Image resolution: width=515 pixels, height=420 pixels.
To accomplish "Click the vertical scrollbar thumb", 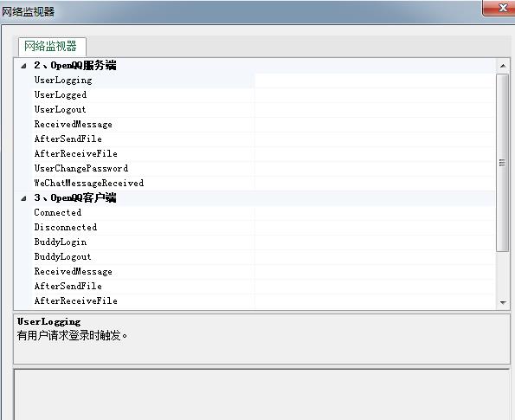I will pyautogui.click(x=503, y=163).
